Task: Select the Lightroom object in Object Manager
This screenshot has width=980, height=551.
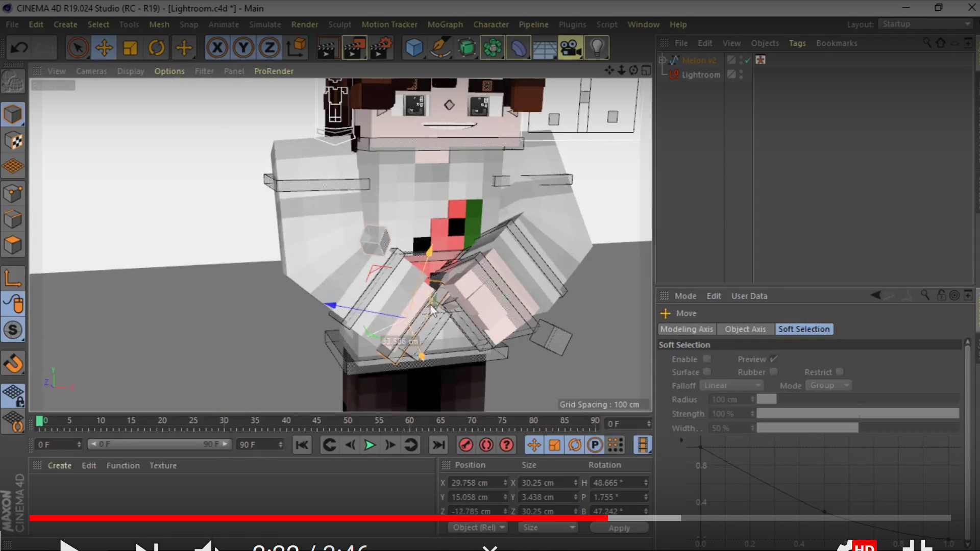Action: (701, 74)
